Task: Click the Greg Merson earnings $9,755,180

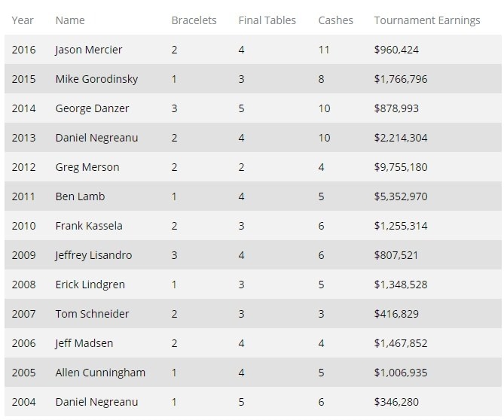Action: pos(401,167)
